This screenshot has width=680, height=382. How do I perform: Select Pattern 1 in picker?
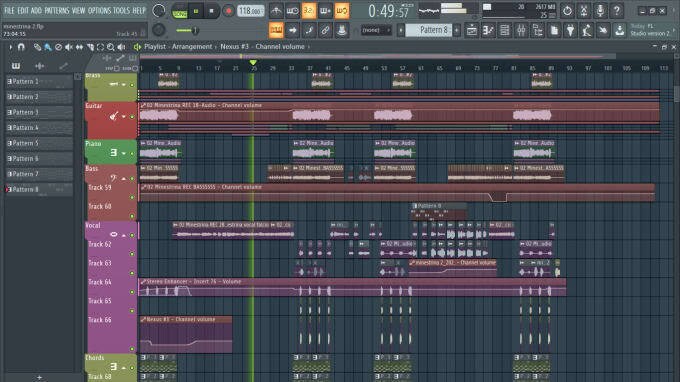point(39,81)
